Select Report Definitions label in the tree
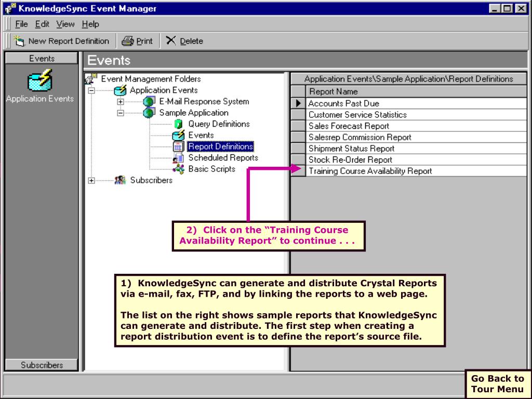The width and height of the screenshot is (532, 399). (220, 146)
